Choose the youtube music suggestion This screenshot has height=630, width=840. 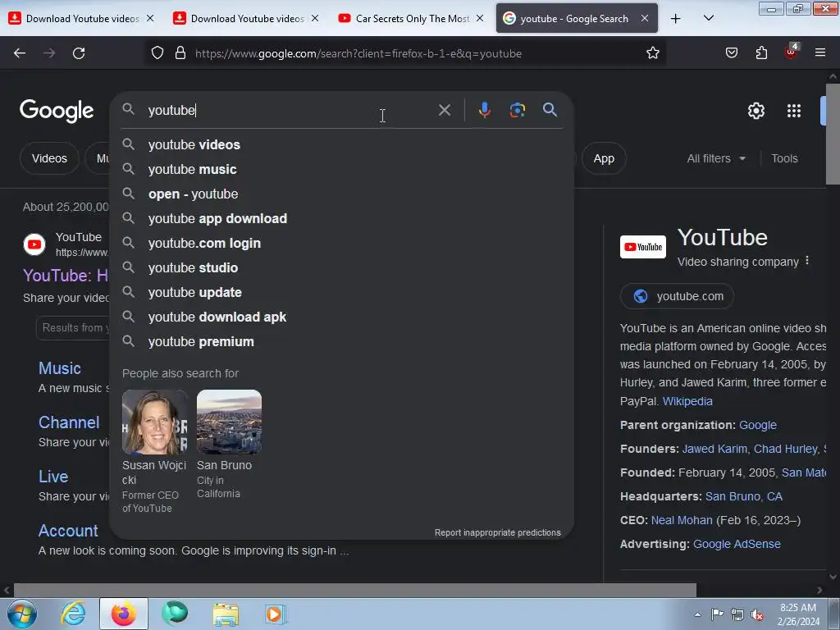(342, 169)
